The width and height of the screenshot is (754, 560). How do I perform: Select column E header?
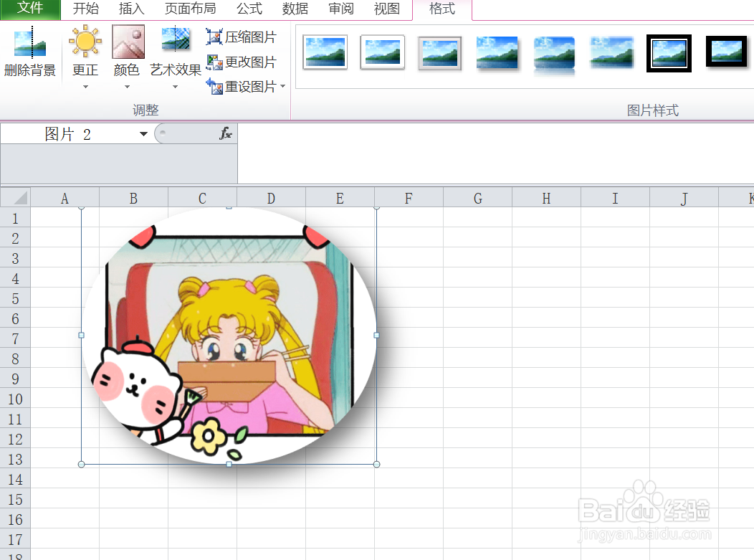340,198
